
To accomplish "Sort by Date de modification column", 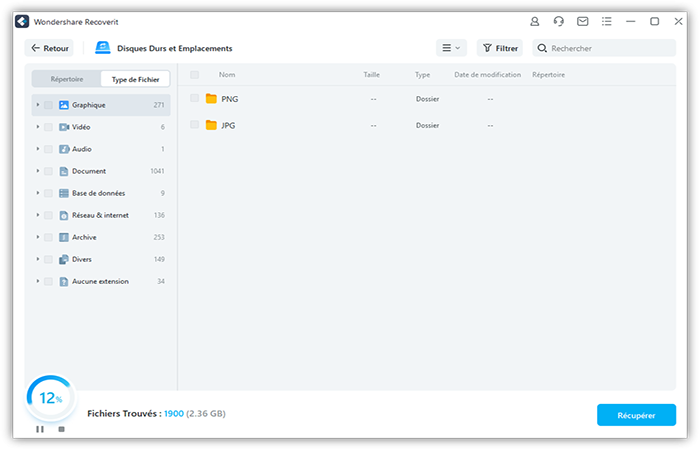I will tap(488, 75).
